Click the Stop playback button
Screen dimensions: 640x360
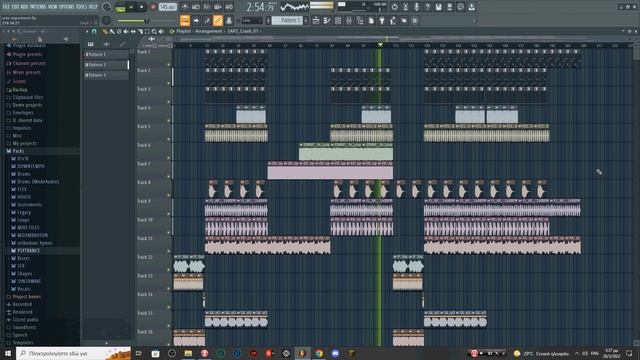pyautogui.click(x=142, y=7)
